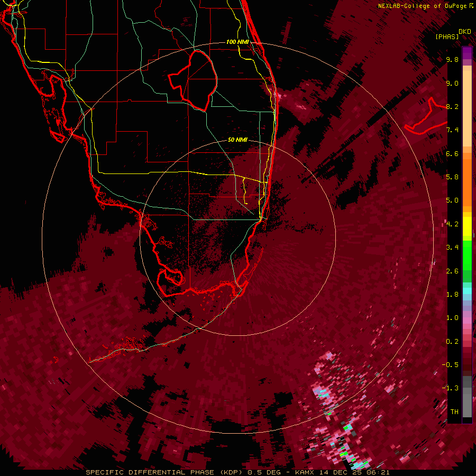This screenshot has width=476, height=476.
Task: Click the 50 NMI range ring label
Action: [x=237, y=140]
